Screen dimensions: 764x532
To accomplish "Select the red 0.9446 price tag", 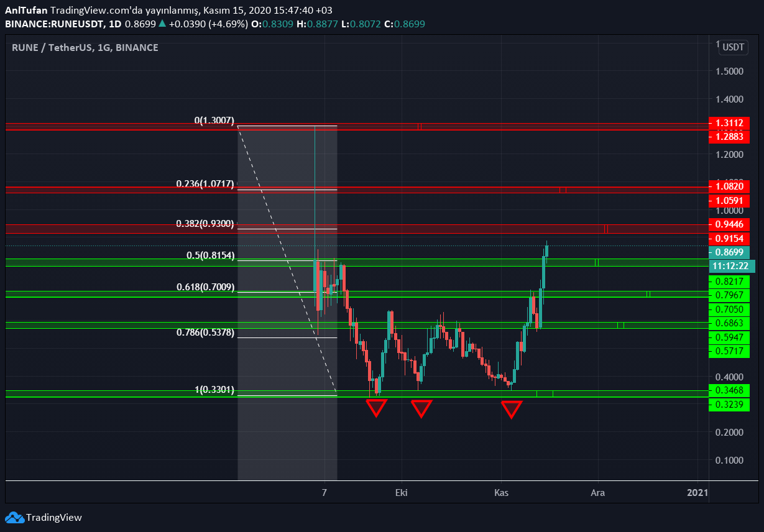I will pyautogui.click(x=729, y=224).
